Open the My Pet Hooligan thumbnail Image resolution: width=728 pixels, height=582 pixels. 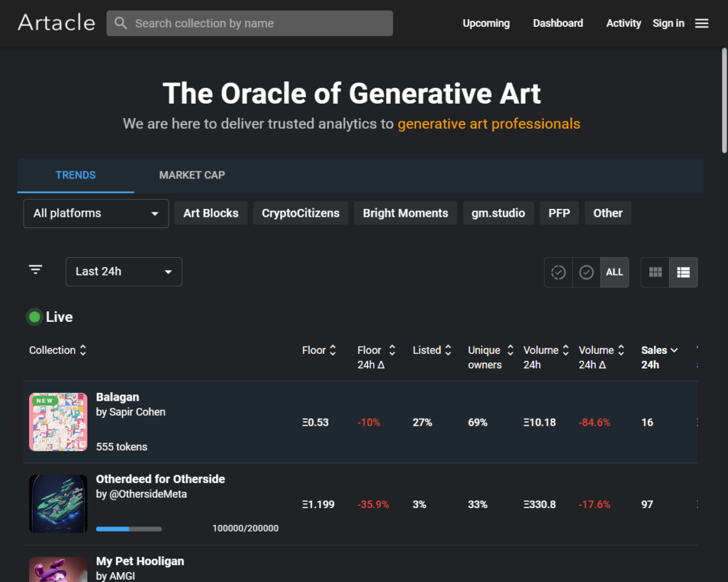tap(58, 569)
